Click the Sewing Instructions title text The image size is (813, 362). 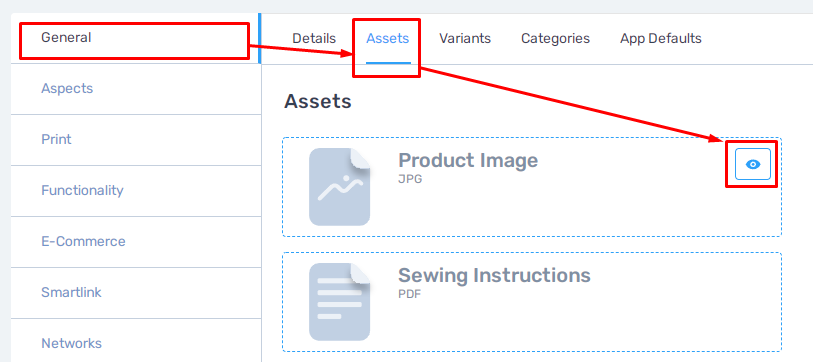click(494, 275)
